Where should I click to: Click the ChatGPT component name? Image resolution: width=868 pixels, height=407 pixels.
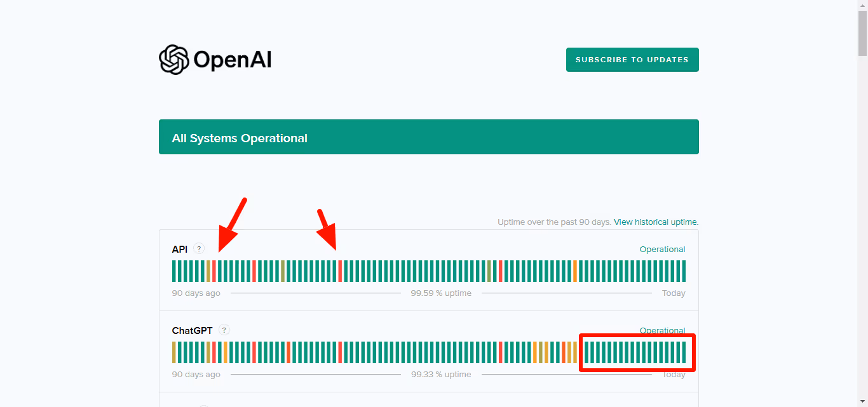[193, 331]
